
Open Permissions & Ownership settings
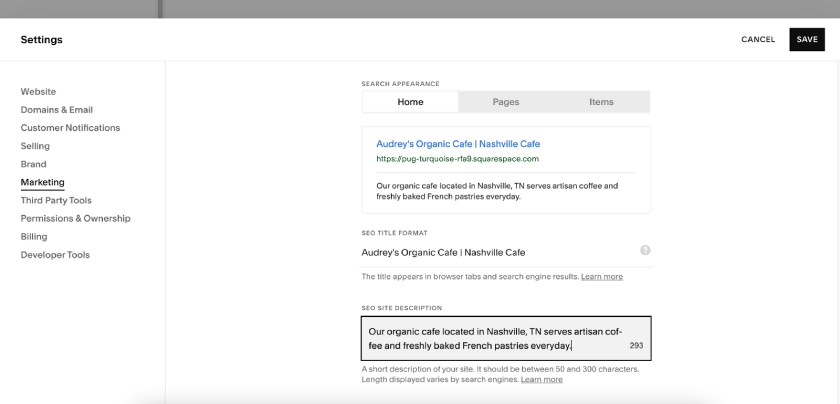76,219
